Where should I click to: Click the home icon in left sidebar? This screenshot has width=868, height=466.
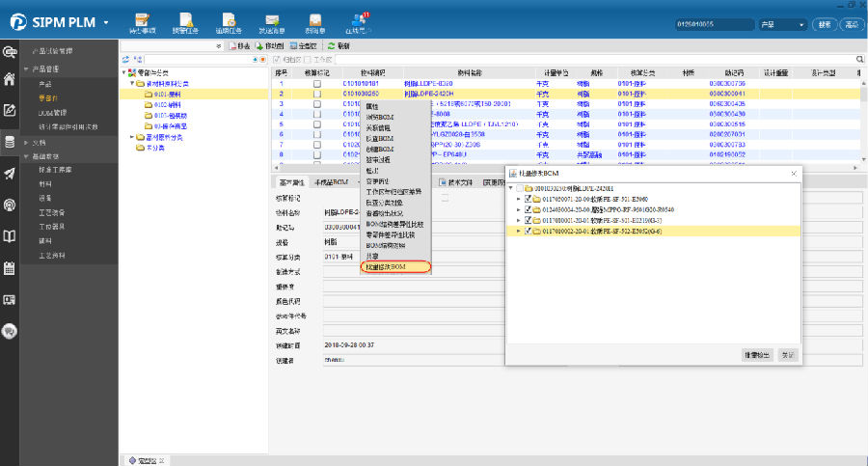pos(10,80)
